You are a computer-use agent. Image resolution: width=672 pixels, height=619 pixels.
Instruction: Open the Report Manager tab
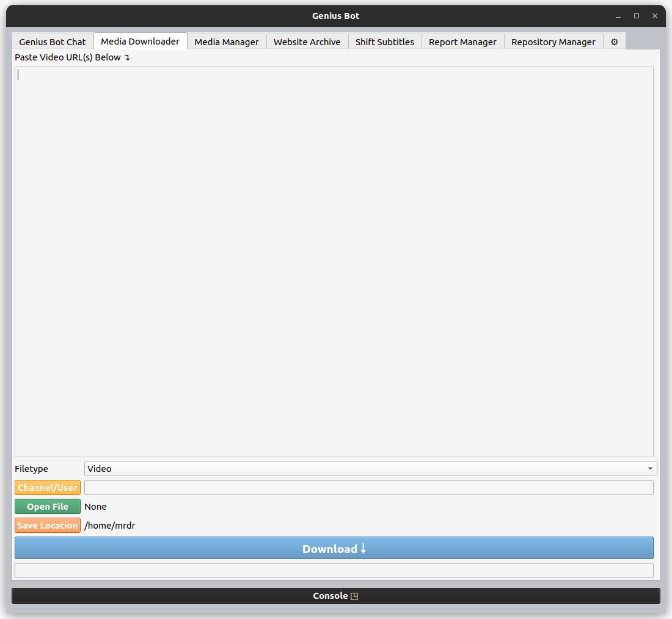pyautogui.click(x=462, y=42)
